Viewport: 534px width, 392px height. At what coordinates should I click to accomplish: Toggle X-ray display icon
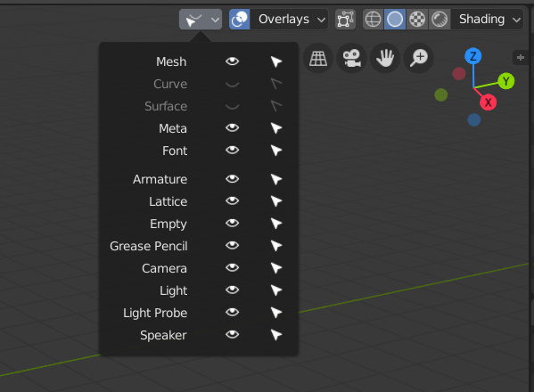[x=345, y=19]
